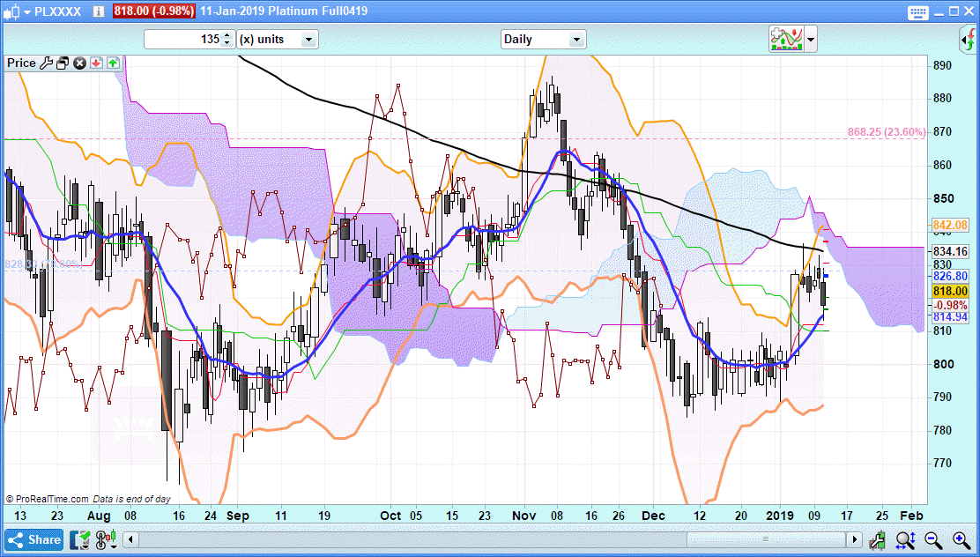Click the 2019 date axis label
The height and width of the screenshot is (557, 980).
tap(779, 516)
